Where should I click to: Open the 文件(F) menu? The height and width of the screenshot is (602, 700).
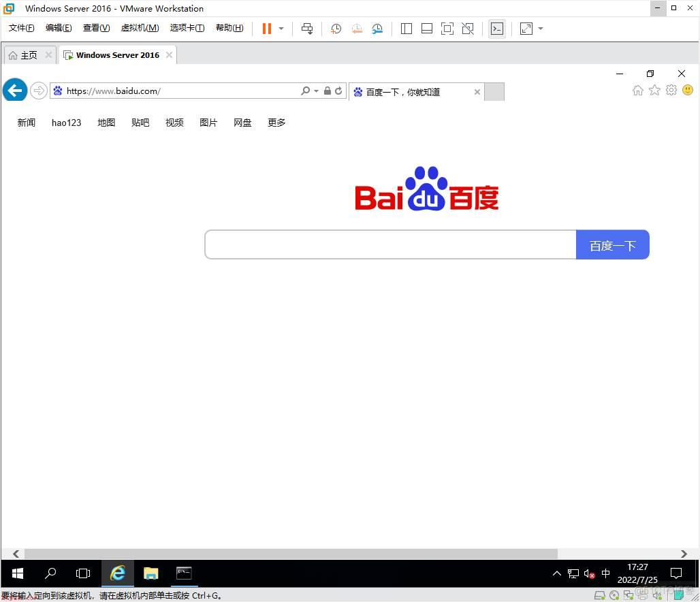(x=21, y=28)
